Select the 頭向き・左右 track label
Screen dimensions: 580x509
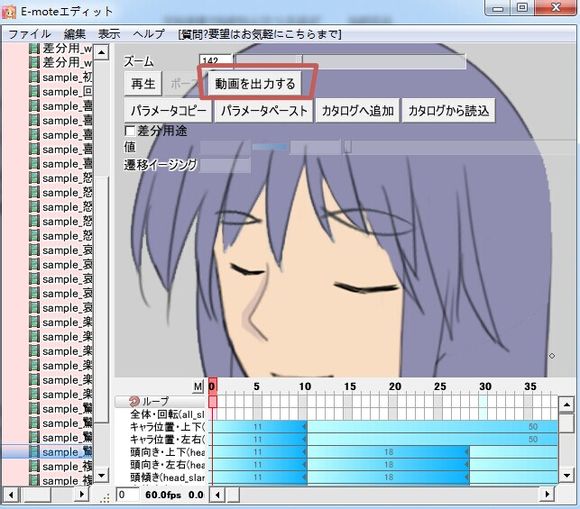[167, 465]
